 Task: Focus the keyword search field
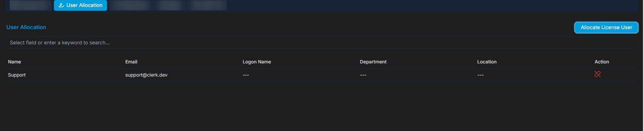(321, 43)
